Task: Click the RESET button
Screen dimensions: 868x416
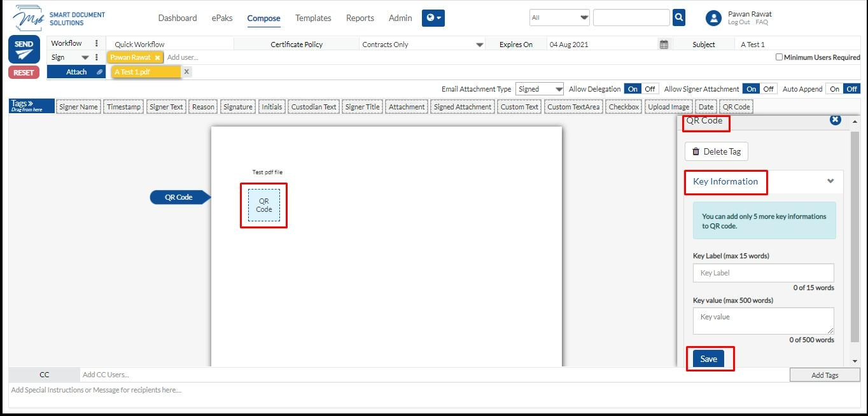Action: 24,73
